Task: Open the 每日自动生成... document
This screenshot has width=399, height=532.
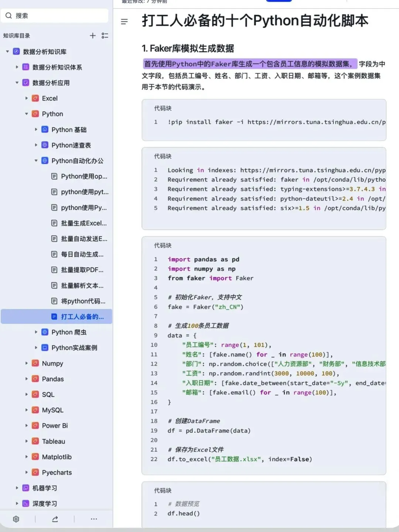Action: [x=82, y=254]
